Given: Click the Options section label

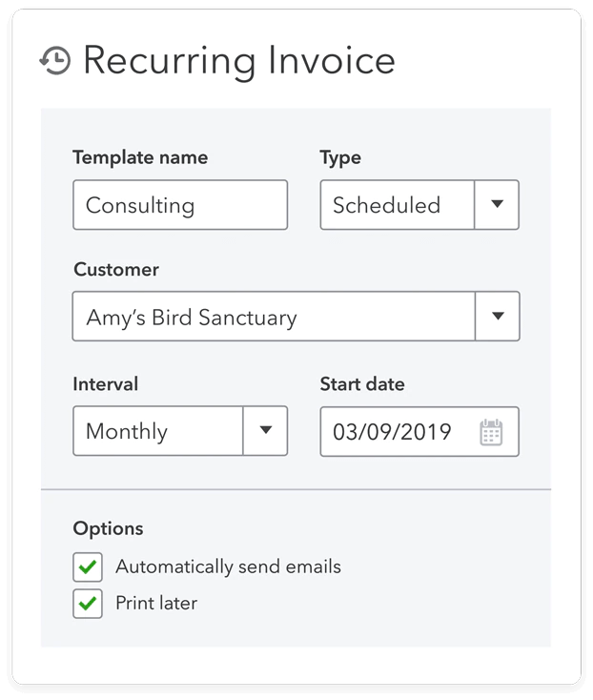Looking at the screenshot, I should (x=108, y=528).
